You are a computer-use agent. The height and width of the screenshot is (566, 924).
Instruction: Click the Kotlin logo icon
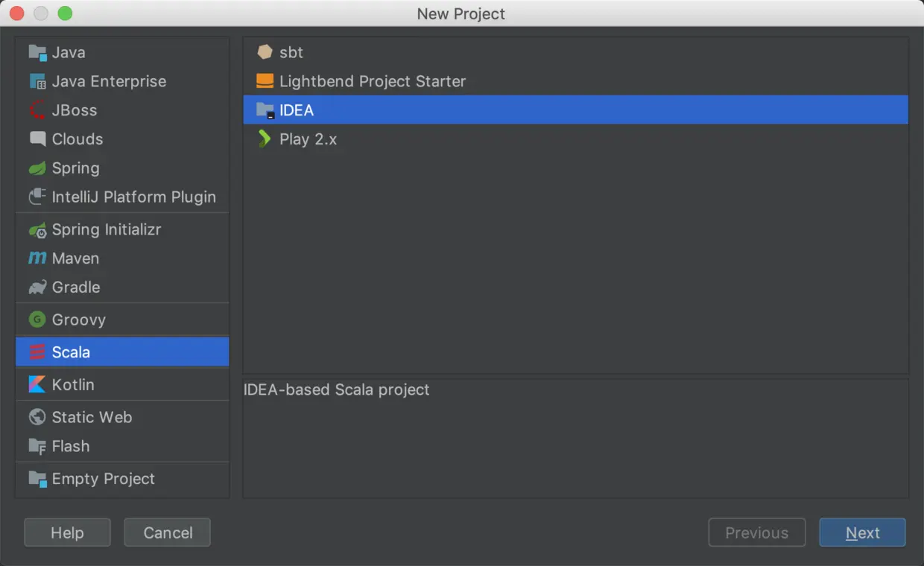click(37, 385)
